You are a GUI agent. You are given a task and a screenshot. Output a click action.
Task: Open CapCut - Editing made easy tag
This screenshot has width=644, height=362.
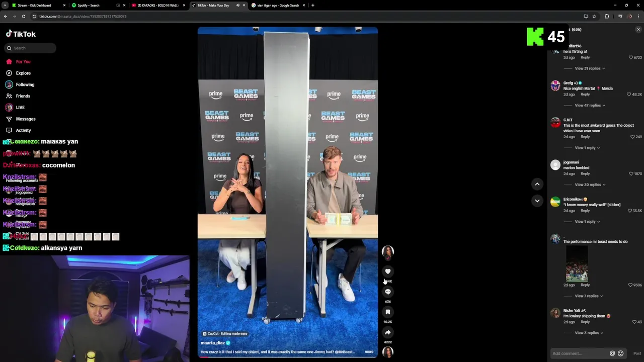[x=225, y=334]
